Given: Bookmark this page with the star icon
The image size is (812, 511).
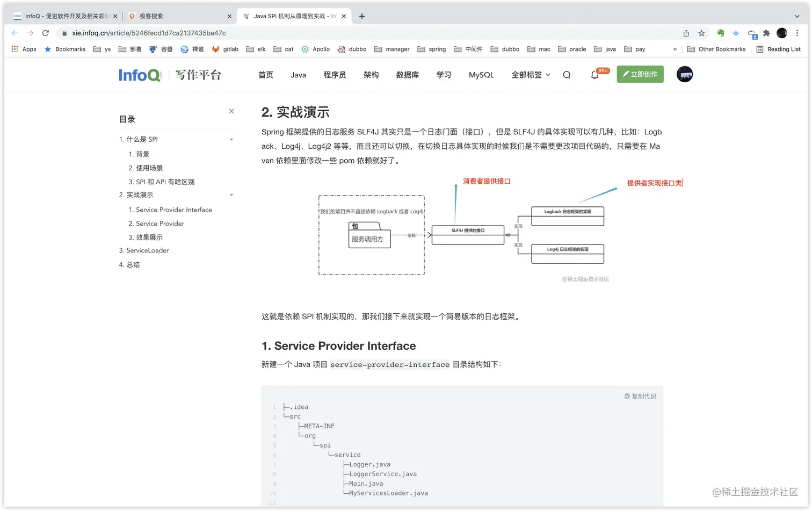Looking at the screenshot, I should click(x=701, y=33).
